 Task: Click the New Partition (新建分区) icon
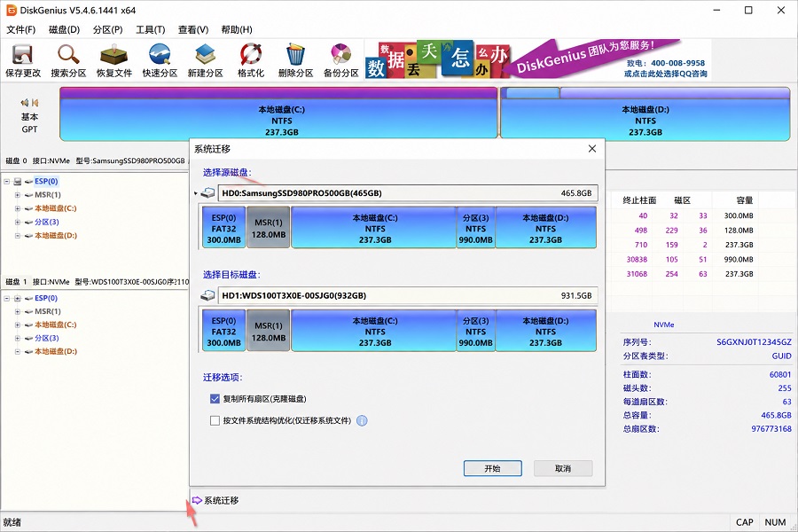pyautogui.click(x=205, y=60)
